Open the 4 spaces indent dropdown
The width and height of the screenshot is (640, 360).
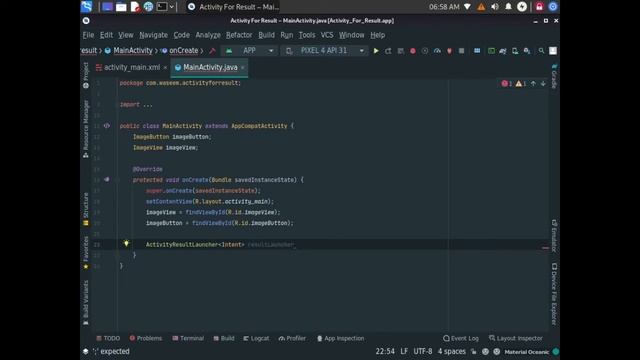(451, 351)
